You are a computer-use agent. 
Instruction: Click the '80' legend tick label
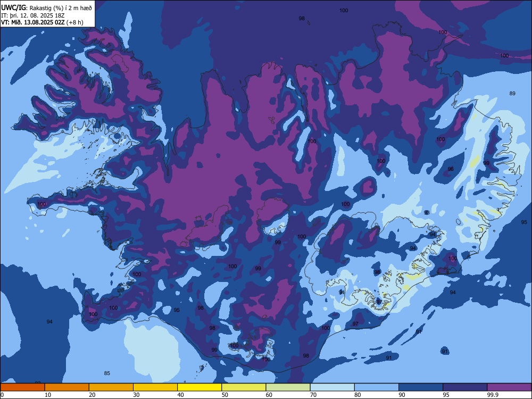click(x=358, y=395)
